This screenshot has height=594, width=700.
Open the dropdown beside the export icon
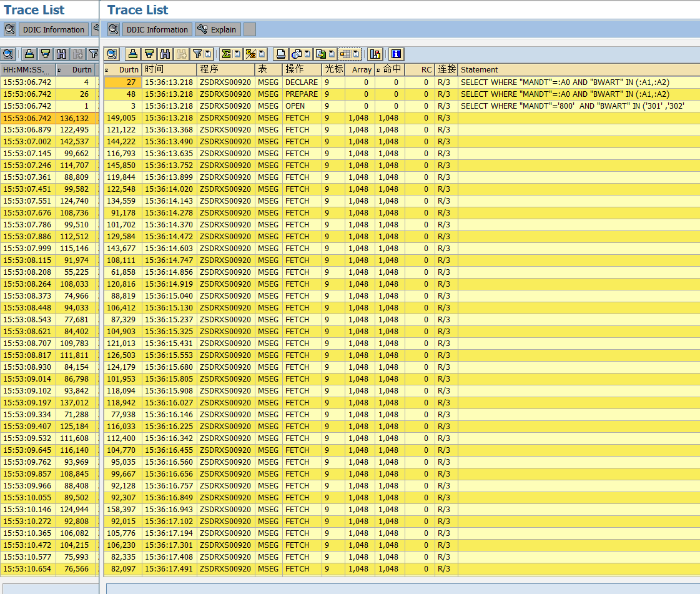(332, 54)
